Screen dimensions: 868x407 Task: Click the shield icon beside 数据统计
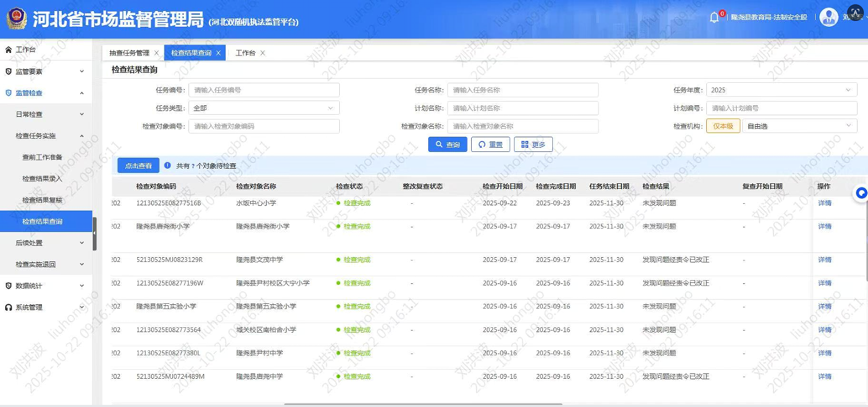coord(8,285)
